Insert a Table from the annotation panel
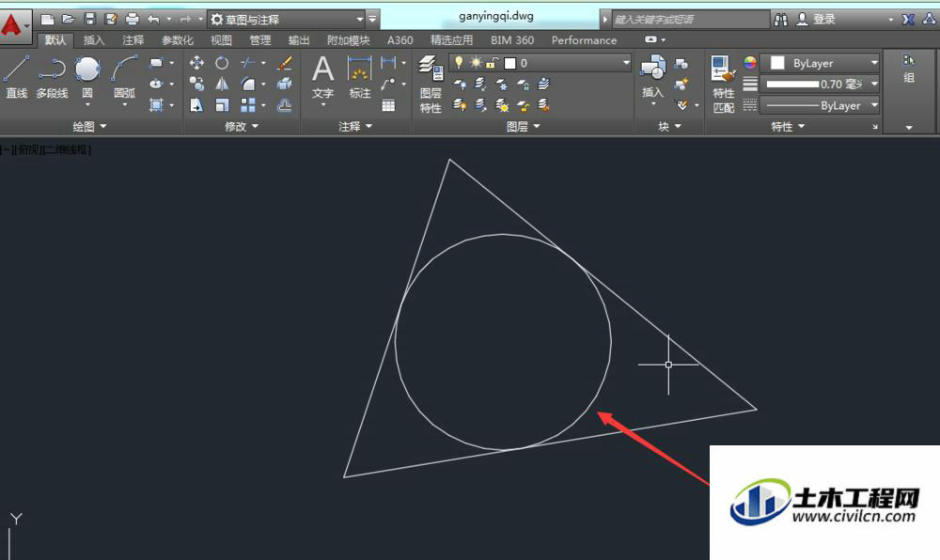 click(x=388, y=105)
